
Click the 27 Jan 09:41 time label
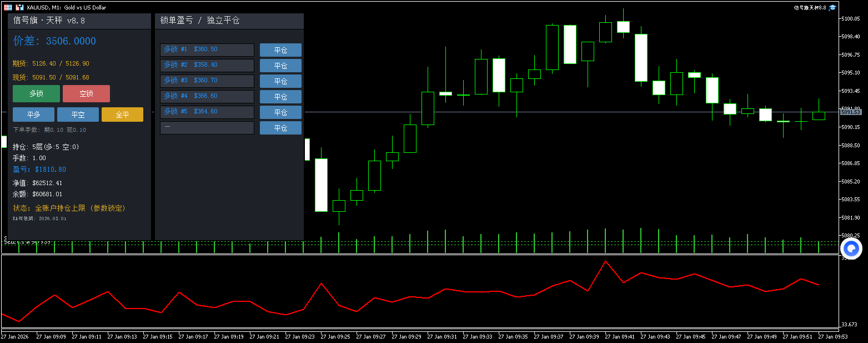click(620, 336)
